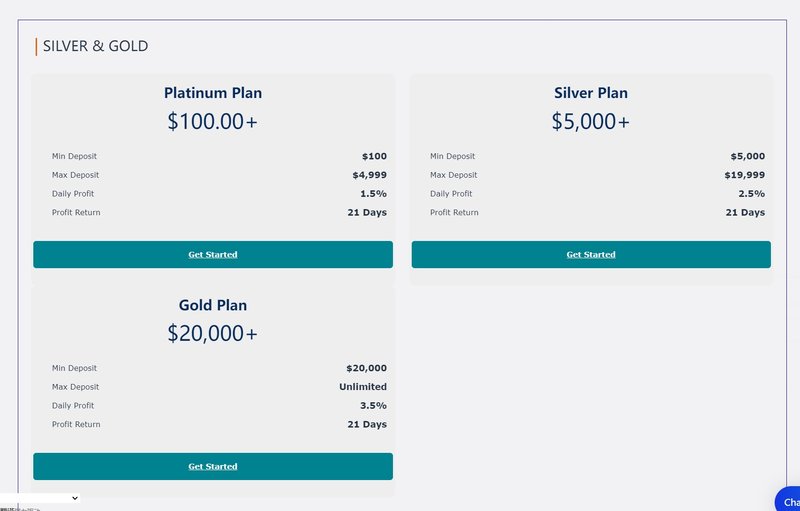
Task: Click Get Started under Platinum Plan
Action: 213,255
